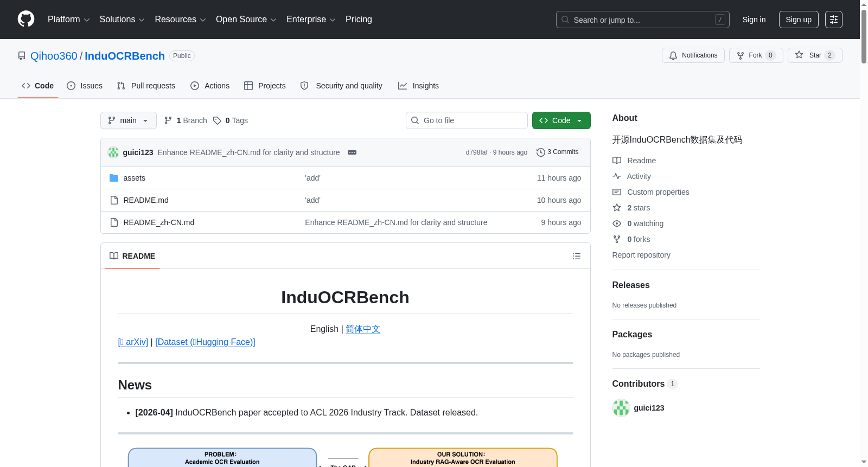Open the Qihoo360 owner link

click(x=54, y=56)
